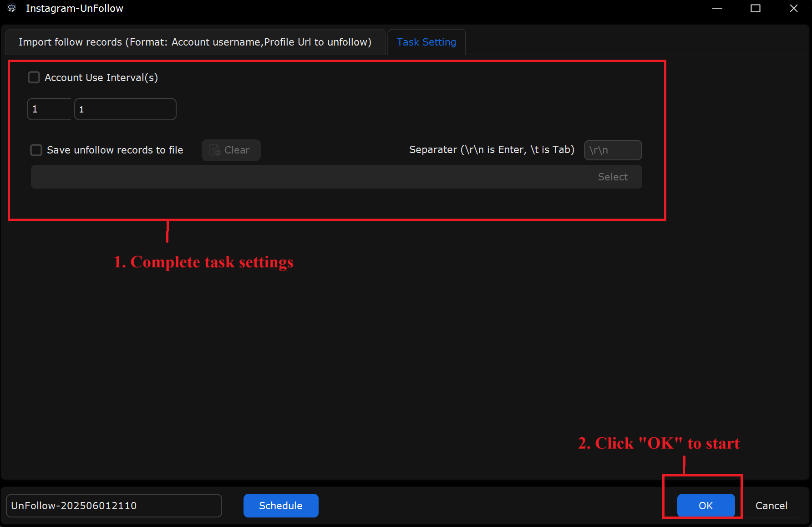This screenshot has height=527, width=812.
Task: Click the Save unfollow records to file label
Action: [x=115, y=150]
